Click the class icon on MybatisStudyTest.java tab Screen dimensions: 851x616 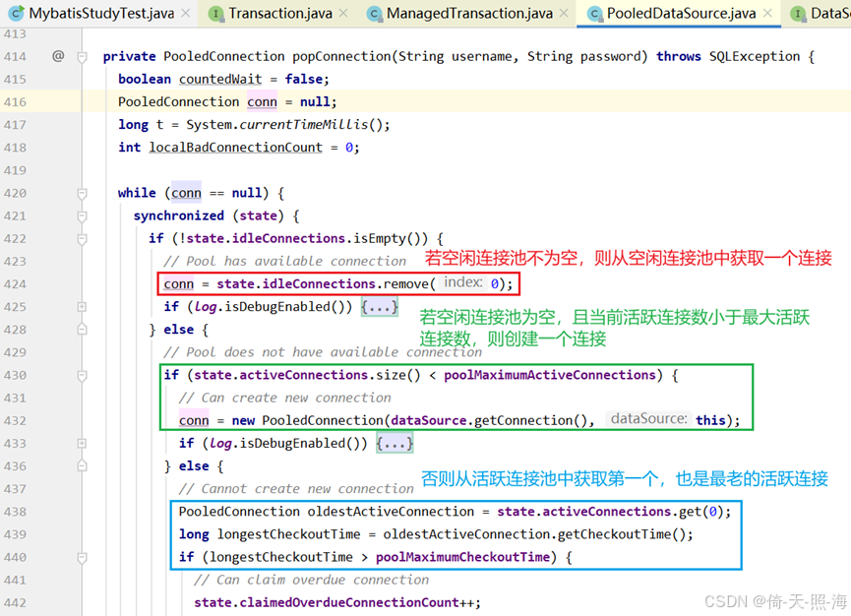pos(18,13)
